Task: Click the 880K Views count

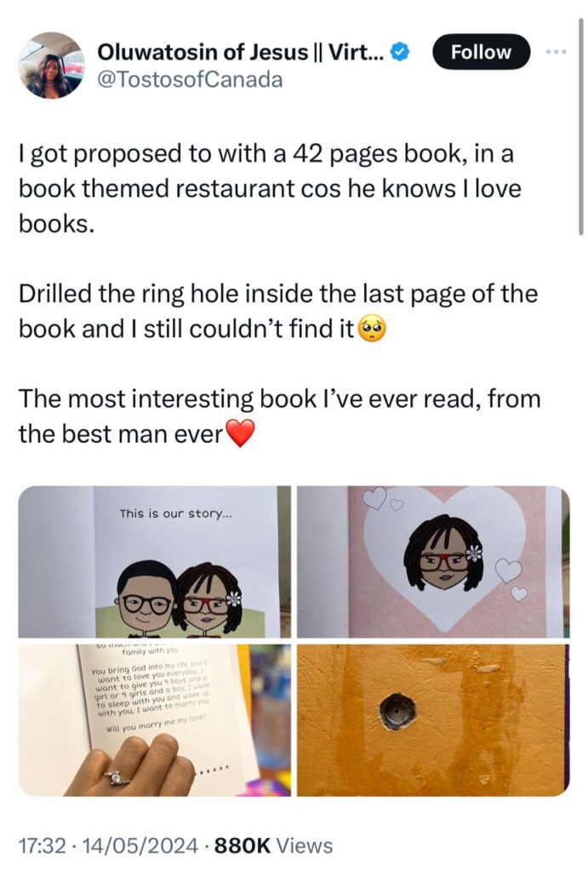Action: [x=273, y=846]
